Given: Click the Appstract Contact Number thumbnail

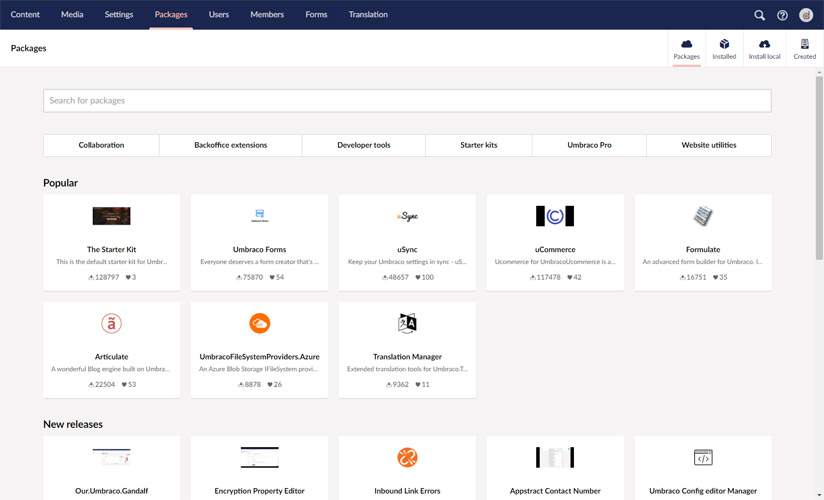Looking at the screenshot, I should pos(555,457).
